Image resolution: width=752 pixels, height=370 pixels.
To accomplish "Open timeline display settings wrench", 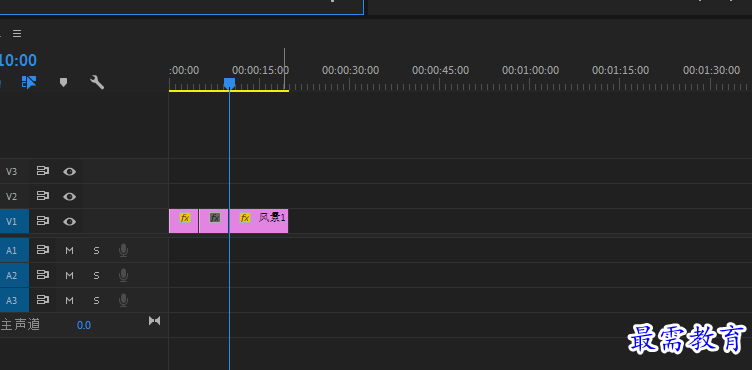I will 97,83.
